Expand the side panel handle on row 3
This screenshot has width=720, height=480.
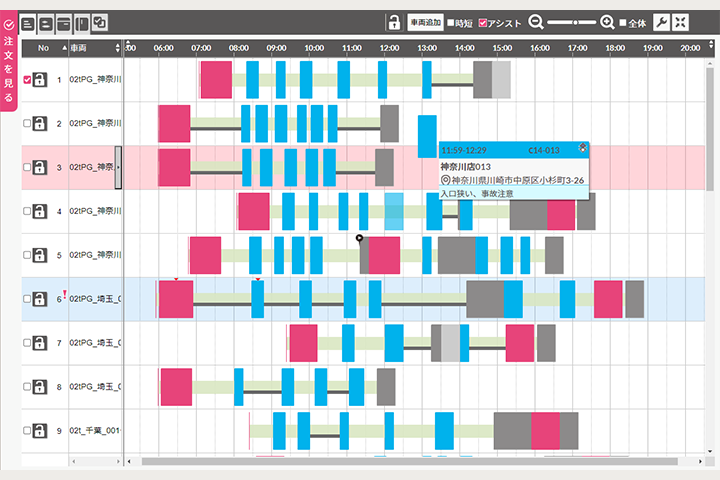point(119,167)
